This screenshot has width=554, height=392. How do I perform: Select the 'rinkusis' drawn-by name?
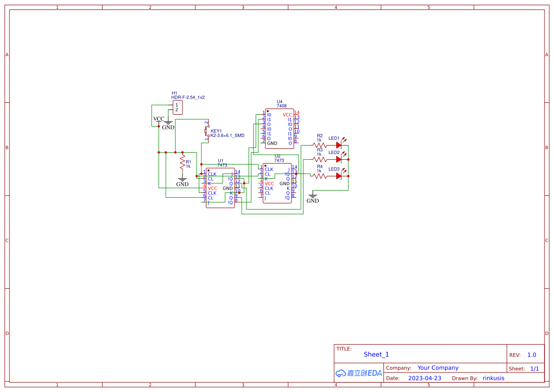click(x=493, y=378)
